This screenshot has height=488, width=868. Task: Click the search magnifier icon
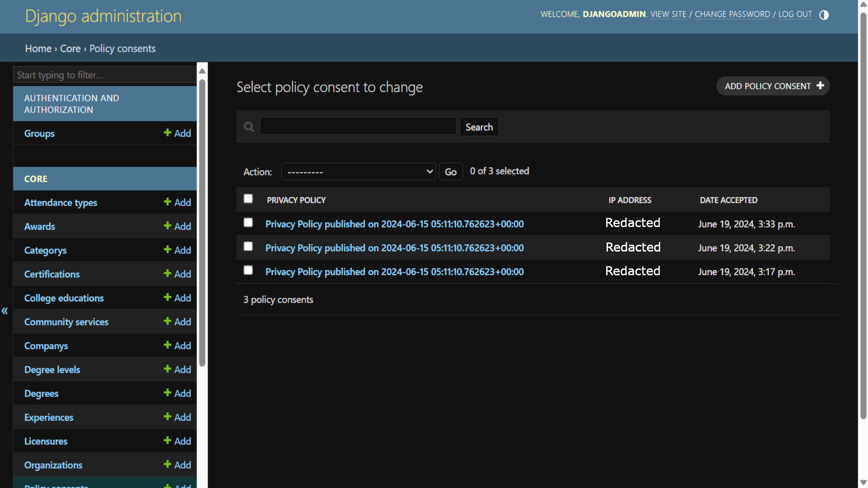coord(249,127)
